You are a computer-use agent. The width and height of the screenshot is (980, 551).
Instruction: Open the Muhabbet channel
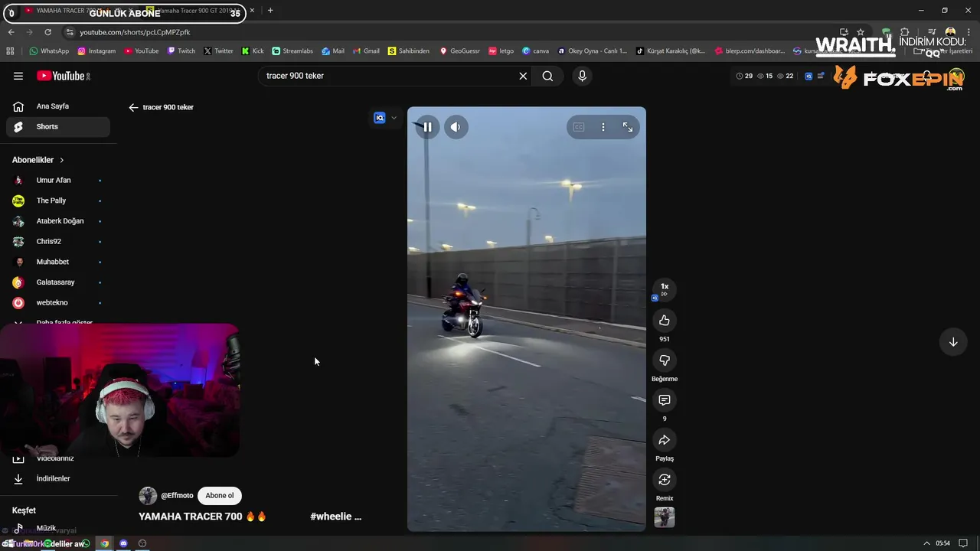58,262
